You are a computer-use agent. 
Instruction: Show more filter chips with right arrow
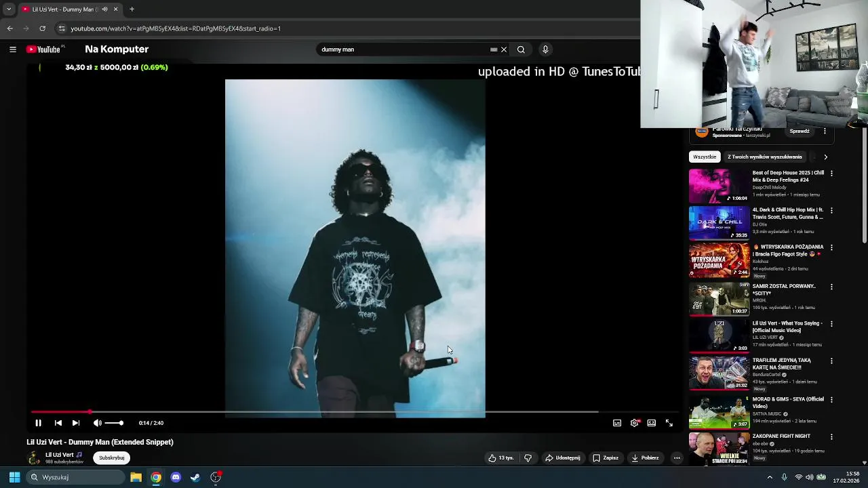(x=825, y=157)
